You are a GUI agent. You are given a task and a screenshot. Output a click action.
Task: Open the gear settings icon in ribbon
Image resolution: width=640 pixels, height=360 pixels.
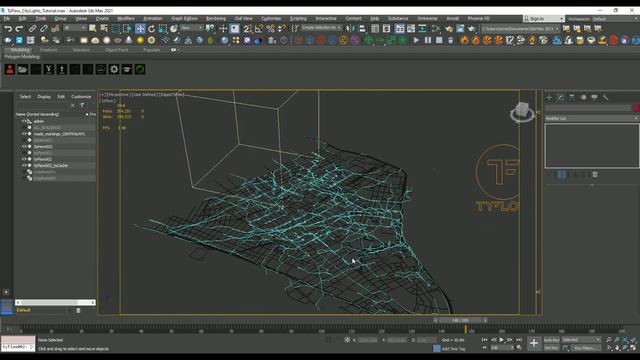point(114,69)
